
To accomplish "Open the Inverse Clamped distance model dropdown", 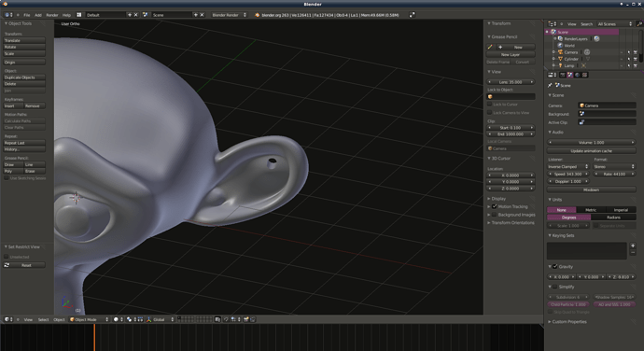I will 568,167.
